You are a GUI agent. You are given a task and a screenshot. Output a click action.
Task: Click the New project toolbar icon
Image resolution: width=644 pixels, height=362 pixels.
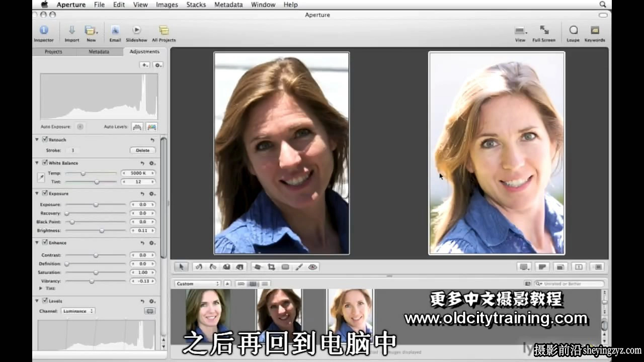tap(91, 33)
